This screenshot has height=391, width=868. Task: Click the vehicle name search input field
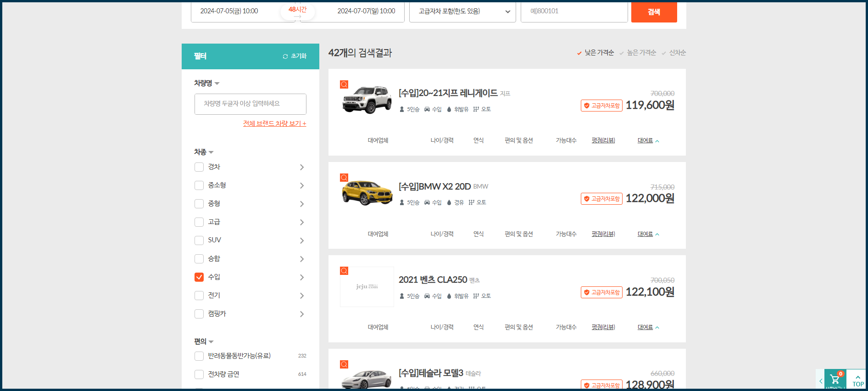click(x=250, y=104)
